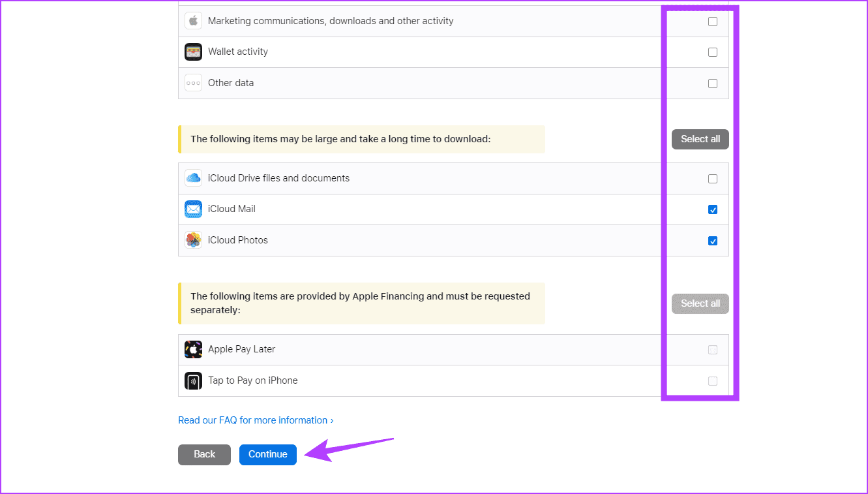Check the Marketing communications checkbox
868x494 pixels.
(x=713, y=22)
